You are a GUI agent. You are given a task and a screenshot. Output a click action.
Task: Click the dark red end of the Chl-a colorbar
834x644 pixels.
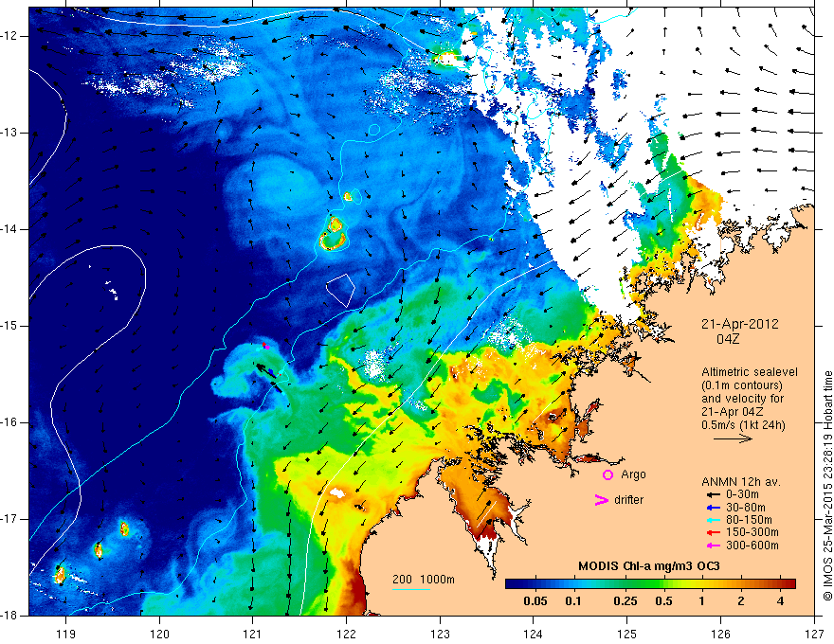(x=791, y=584)
